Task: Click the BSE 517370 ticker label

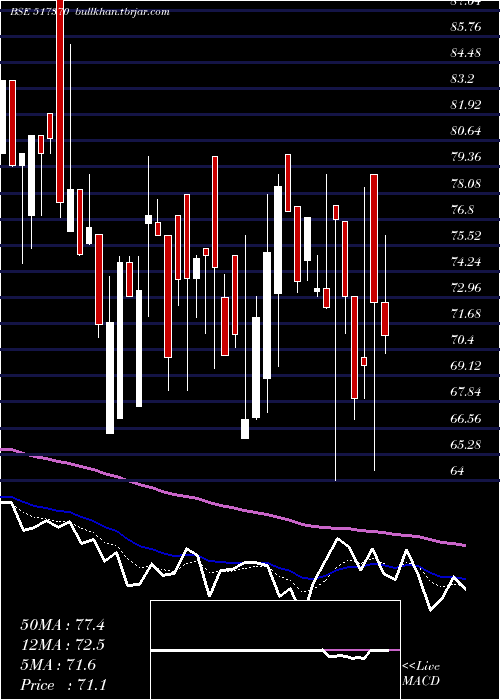Action: pos(39,12)
